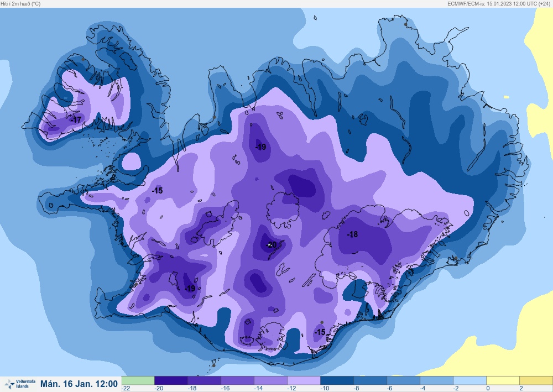Image resolution: width=553 pixels, height=392 pixels.
Task: Click the -19 label in northern Iceland
Action: pos(260,147)
